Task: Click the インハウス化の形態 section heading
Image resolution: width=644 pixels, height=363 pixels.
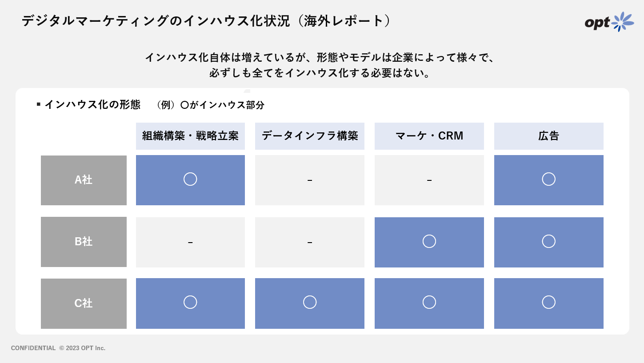Action: click(92, 105)
